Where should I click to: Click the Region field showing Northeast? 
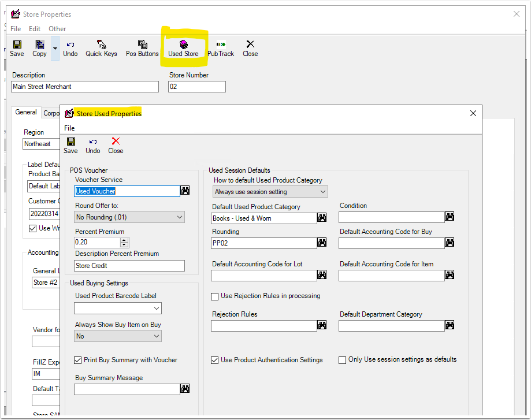[x=42, y=144]
